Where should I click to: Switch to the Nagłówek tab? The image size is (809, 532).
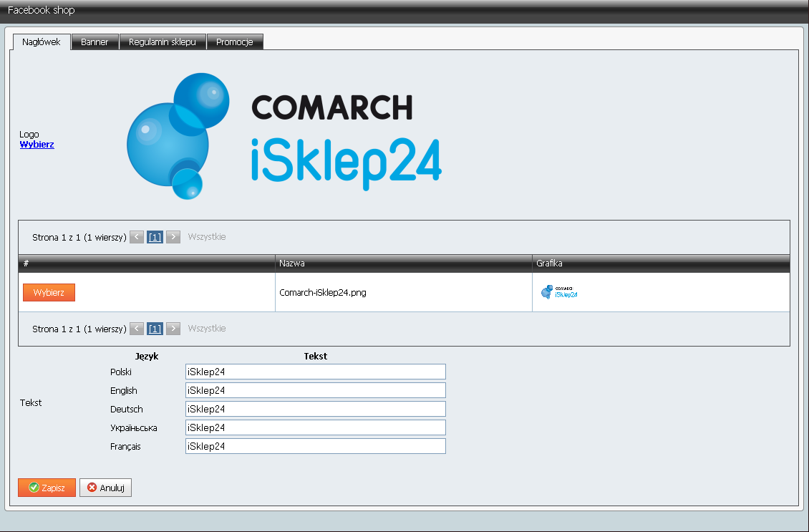pyautogui.click(x=42, y=42)
